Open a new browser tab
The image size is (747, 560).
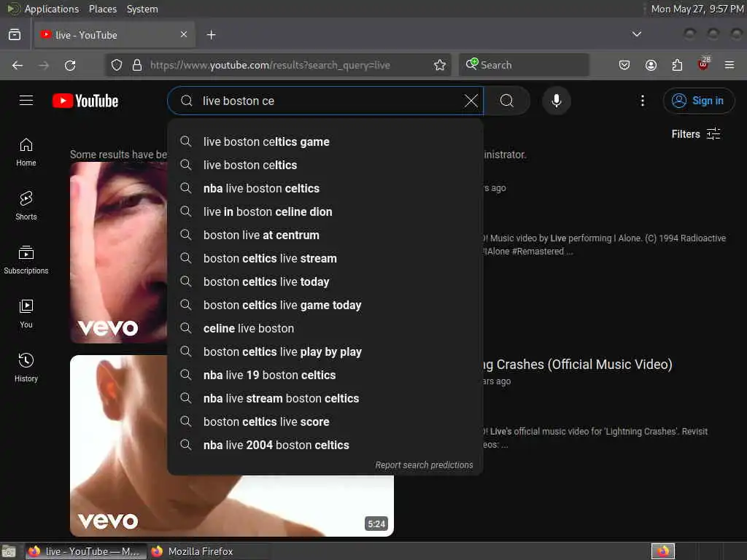click(x=211, y=35)
